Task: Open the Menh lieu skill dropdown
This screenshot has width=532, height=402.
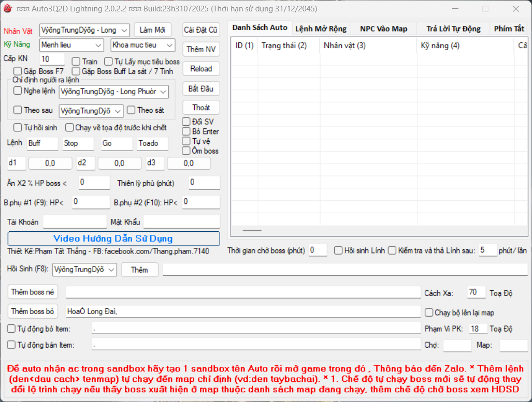Action: click(99, 45)
